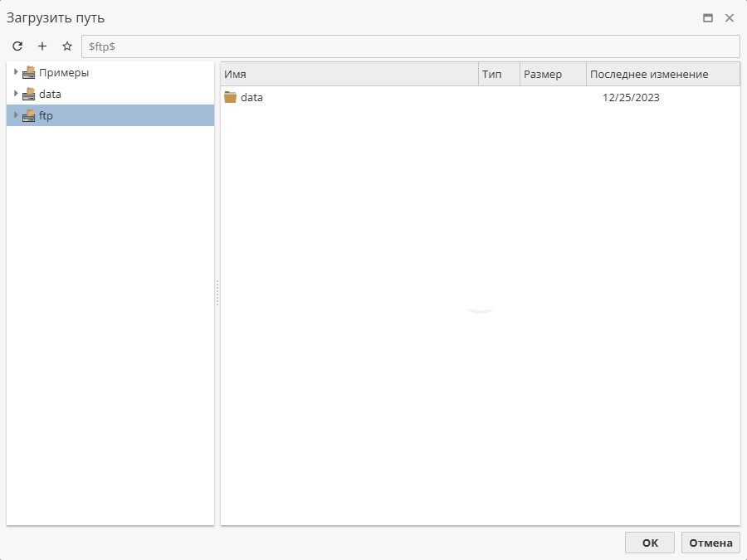Expand the data node in the sidebar
The width and height of the screenshot is (747, 560).
(14, 94)
